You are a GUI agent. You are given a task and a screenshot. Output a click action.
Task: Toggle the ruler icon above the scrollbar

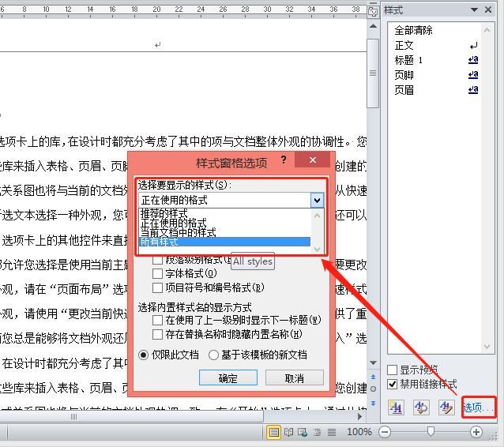(373, 12)
